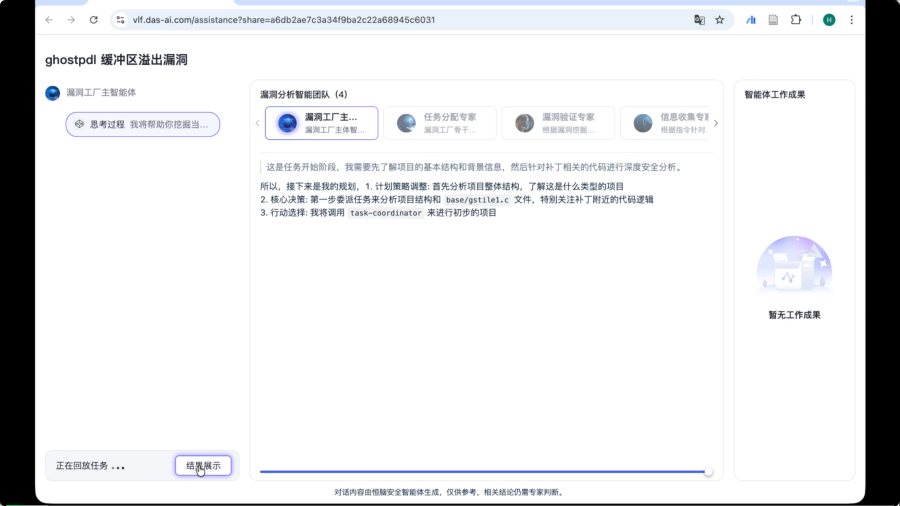The height and width of the screenshot is (506, 900).
Task: Click the 漏洞工厂主智能体 avatar in sidebar
Action: click(53, 93)
